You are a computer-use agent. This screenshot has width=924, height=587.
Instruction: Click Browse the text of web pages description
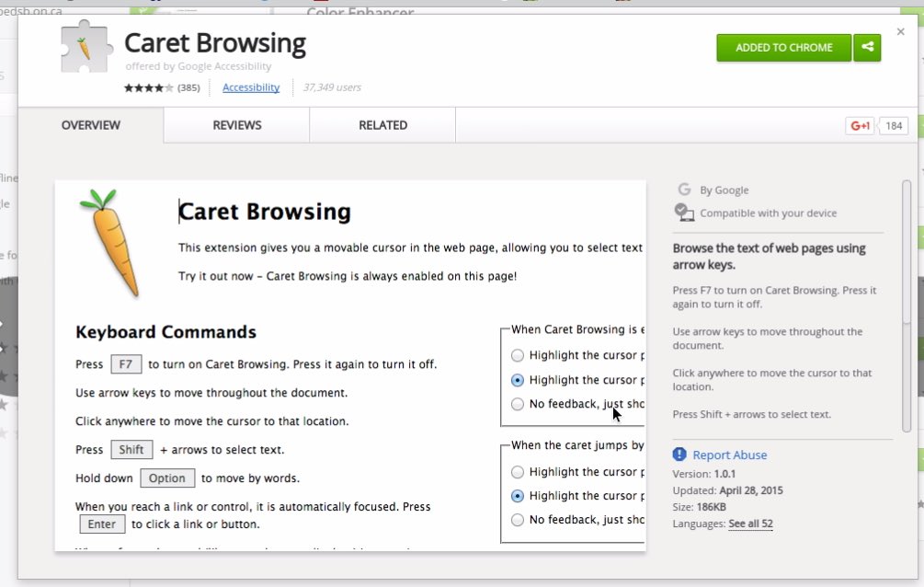click(x=769, y=257)
